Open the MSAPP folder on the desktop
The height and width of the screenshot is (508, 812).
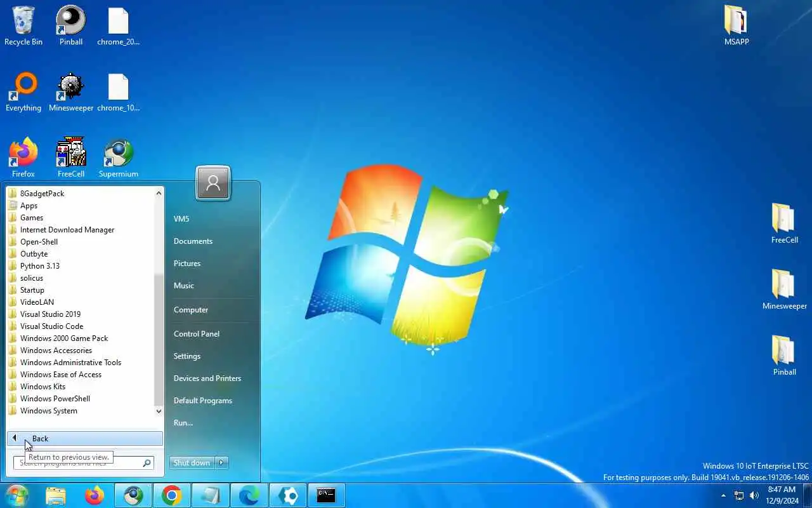[737, 25]
